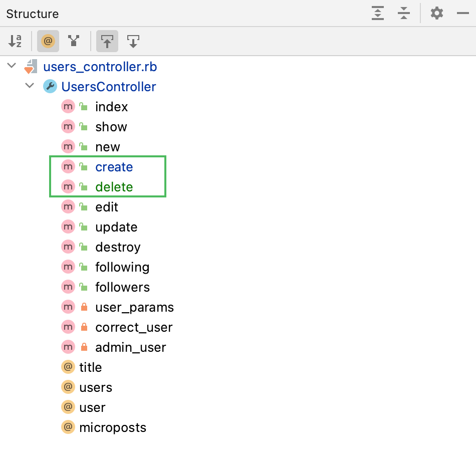Click the lock icon beside admin_user
Viewport: 476px width, 452px height.
pyautogui.click(x=84, y=347)
